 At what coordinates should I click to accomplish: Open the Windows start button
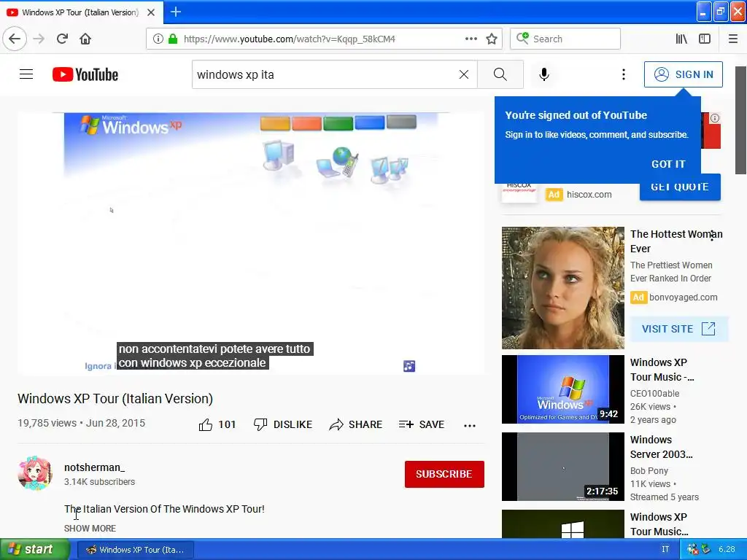34,549
